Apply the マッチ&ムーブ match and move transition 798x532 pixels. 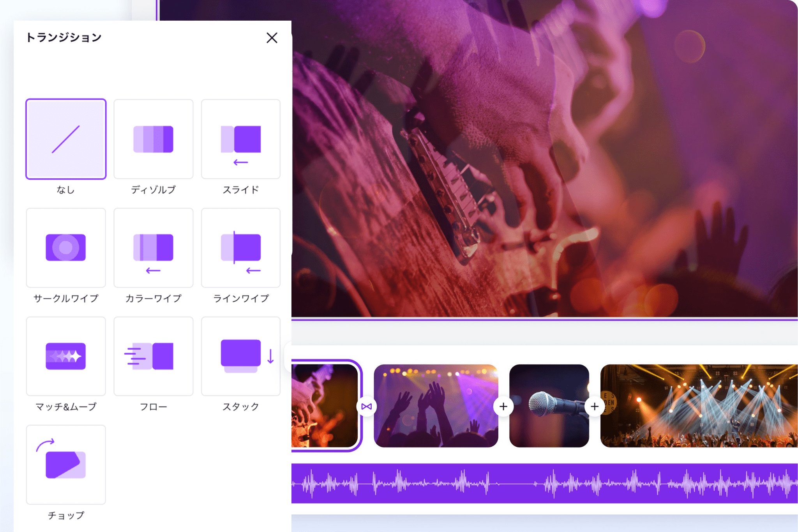coord(66,356)
